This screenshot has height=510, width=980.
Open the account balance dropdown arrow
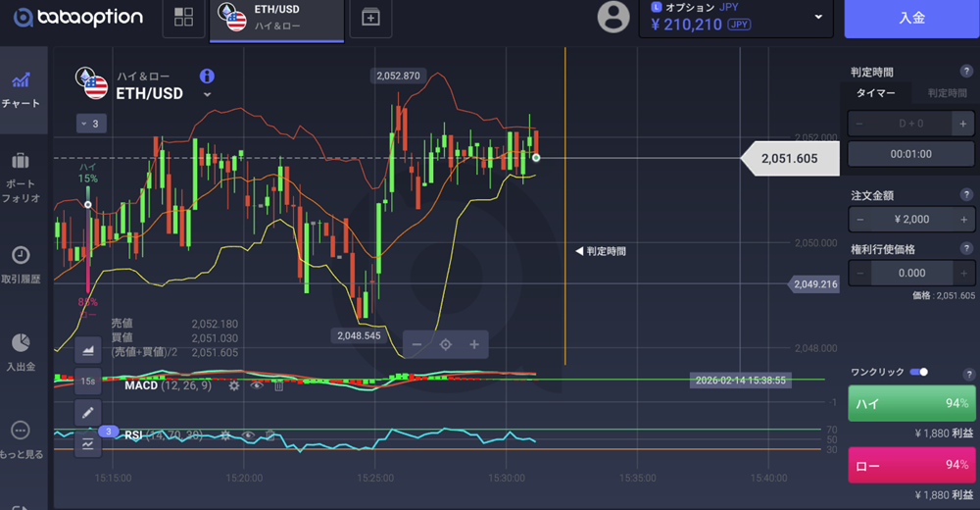click(818, 17)
